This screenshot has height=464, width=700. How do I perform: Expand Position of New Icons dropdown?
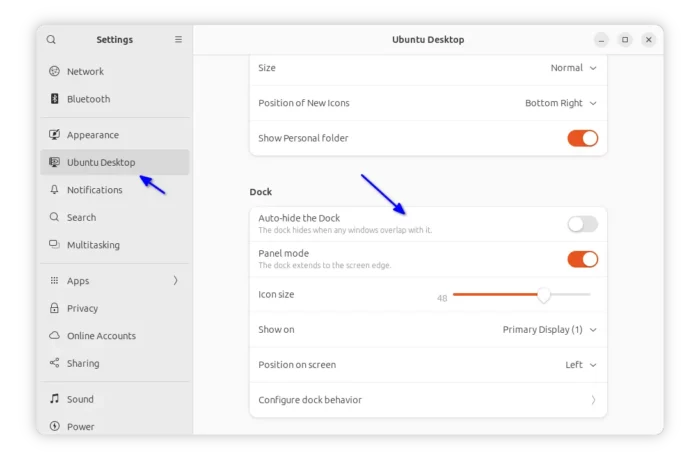[561, 103]
